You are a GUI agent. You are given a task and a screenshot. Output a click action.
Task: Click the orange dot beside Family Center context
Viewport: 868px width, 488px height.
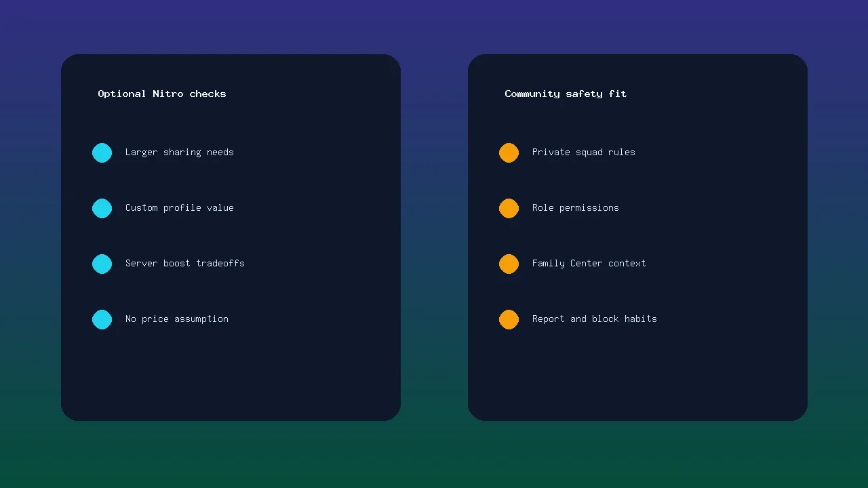509,264
